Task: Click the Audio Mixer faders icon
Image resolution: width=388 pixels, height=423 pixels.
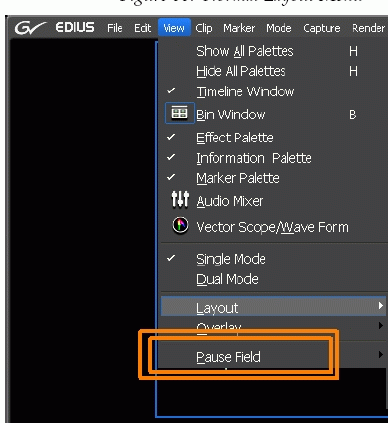Action: tap(180, 199)
